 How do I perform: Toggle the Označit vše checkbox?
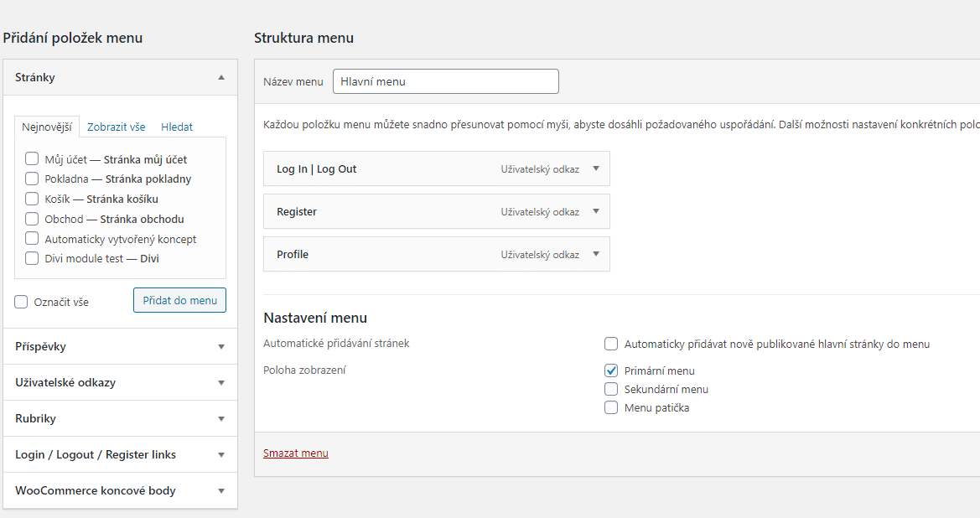[x=21, y=302]
